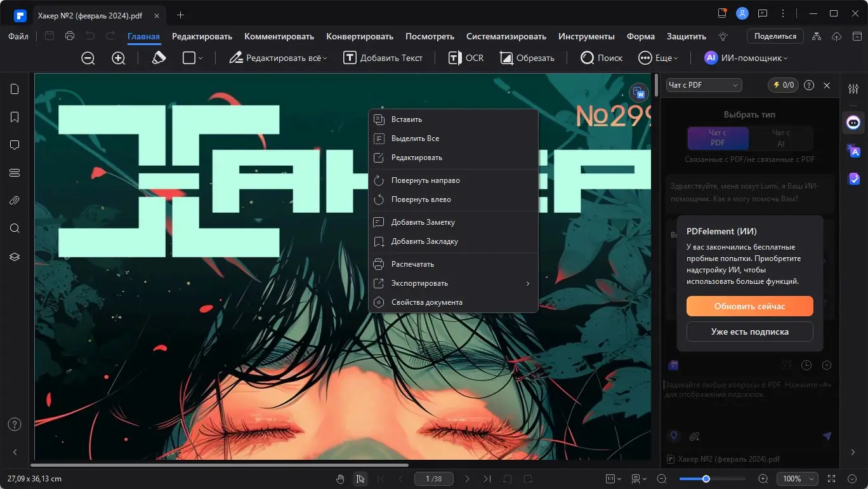
Task: Click the 'Обрезать' crop tool
Action: [x=527, y=58]
